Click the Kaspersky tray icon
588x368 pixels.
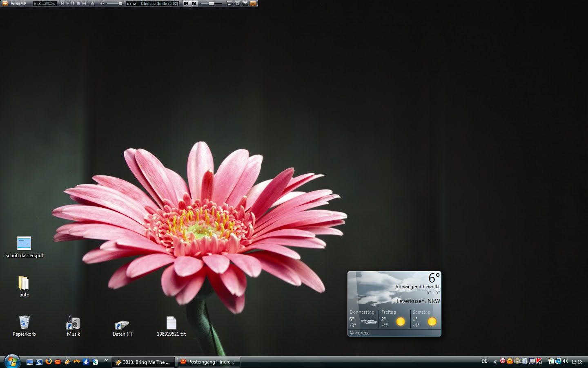point(539,361)
